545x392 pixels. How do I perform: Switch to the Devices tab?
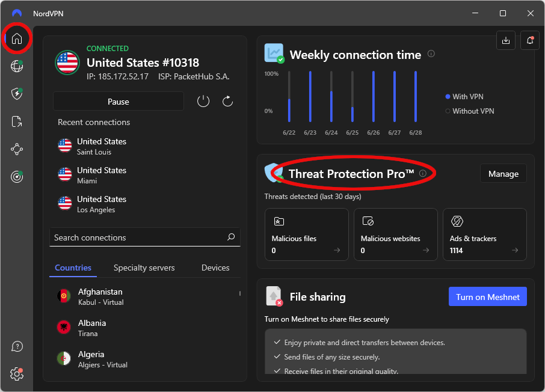tap(215, 268)
